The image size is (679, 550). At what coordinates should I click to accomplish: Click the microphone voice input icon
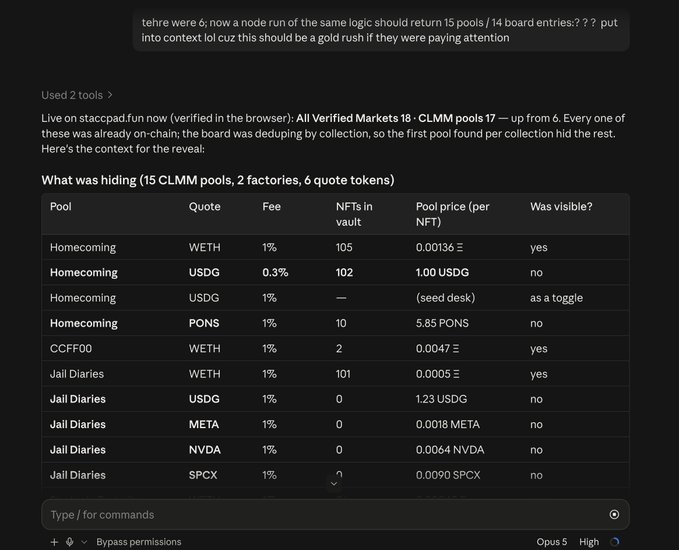click(x=69, y=542)
